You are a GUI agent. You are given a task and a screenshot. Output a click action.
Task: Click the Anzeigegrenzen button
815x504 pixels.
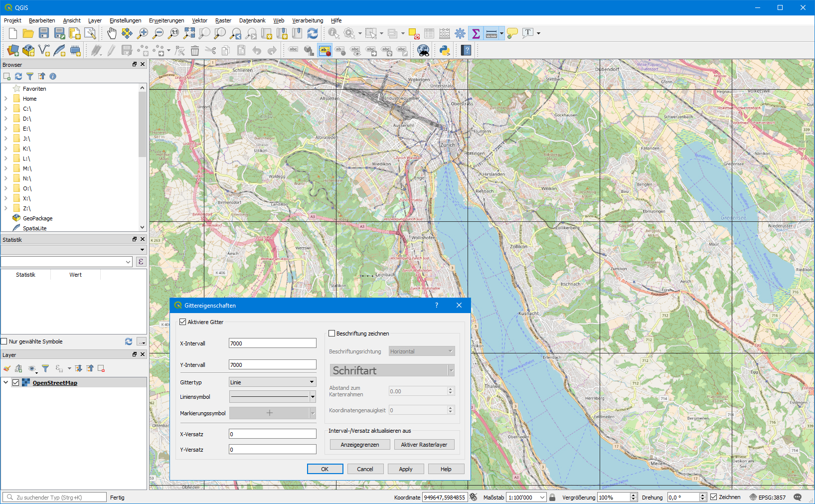tap(360, 445)
